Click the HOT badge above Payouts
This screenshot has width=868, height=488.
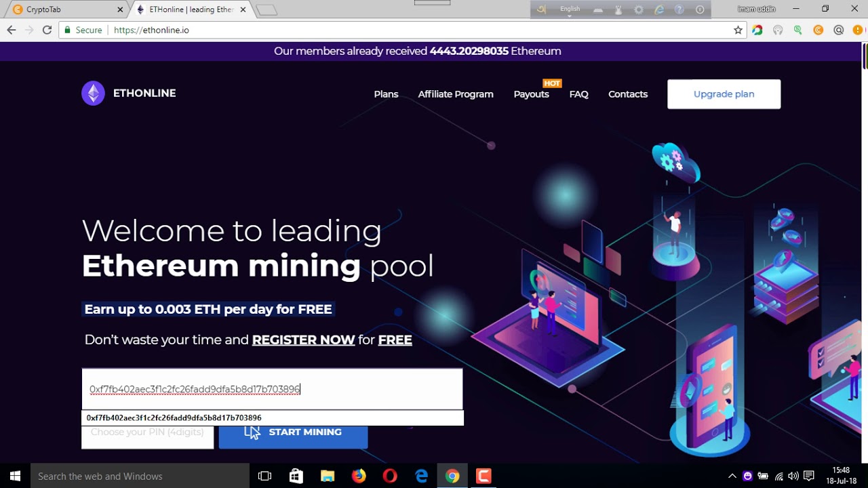click(552, 83)
